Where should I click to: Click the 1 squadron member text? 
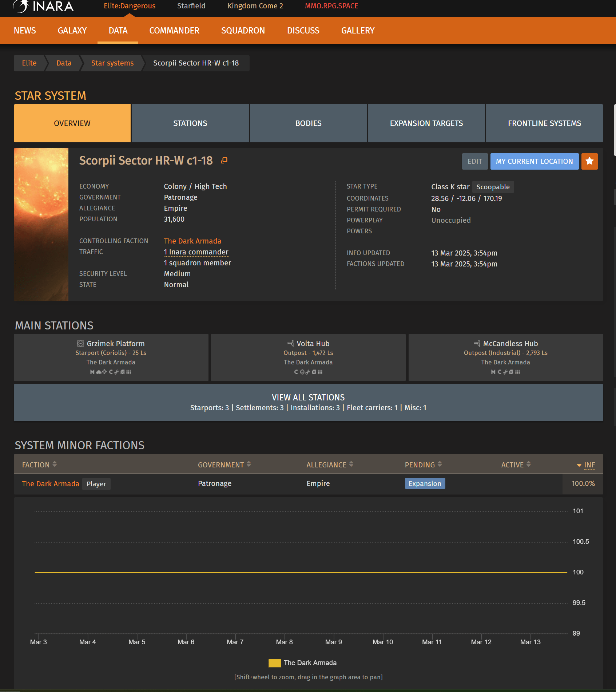(x=198, y=263)
